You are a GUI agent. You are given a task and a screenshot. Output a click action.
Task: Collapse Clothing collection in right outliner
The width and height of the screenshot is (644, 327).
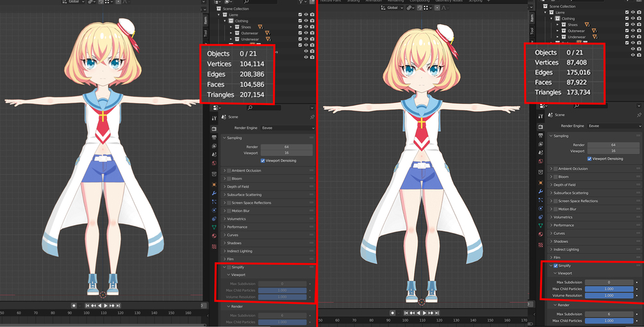pos(552,19)
